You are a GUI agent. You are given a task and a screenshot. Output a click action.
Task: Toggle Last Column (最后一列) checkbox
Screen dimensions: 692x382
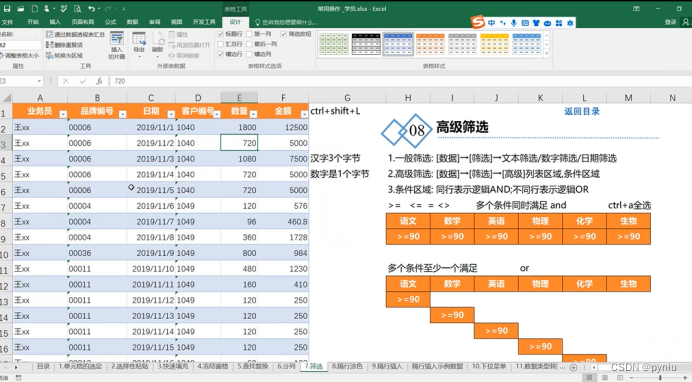coord(249,44)
